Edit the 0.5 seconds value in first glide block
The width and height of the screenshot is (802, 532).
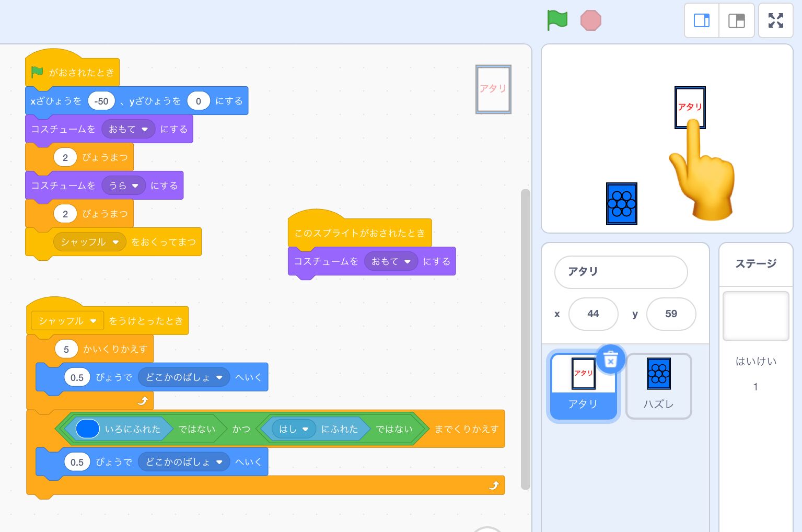(77, 377)
